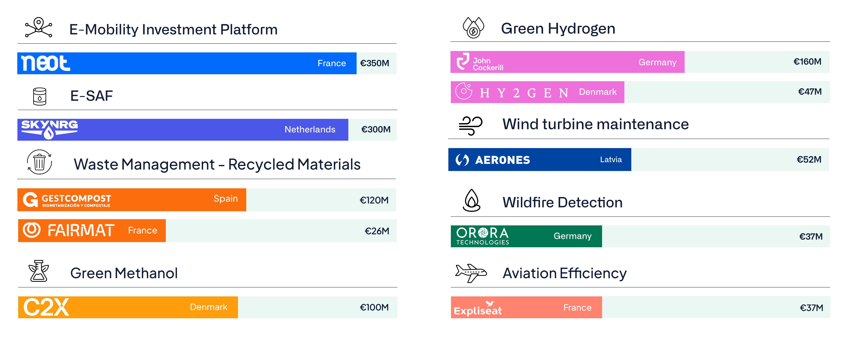This screenshot has height=342, width=868.
Task: Click the France label on the Fairmat bar
Action: click(143, 230)
